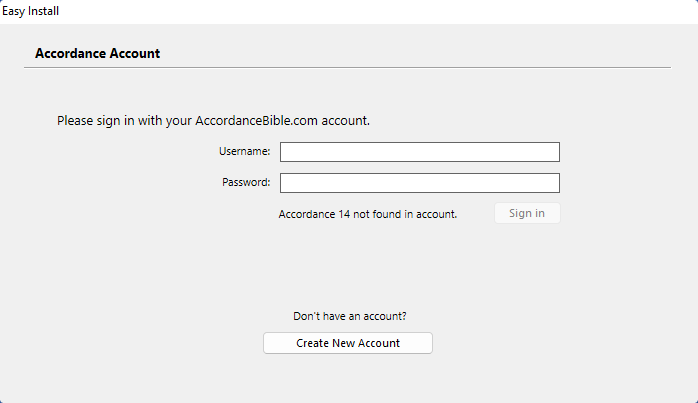This screenshot has height=403, width=698.
Task: Click the bold section title Accordance Account
Action: [97, 54]
